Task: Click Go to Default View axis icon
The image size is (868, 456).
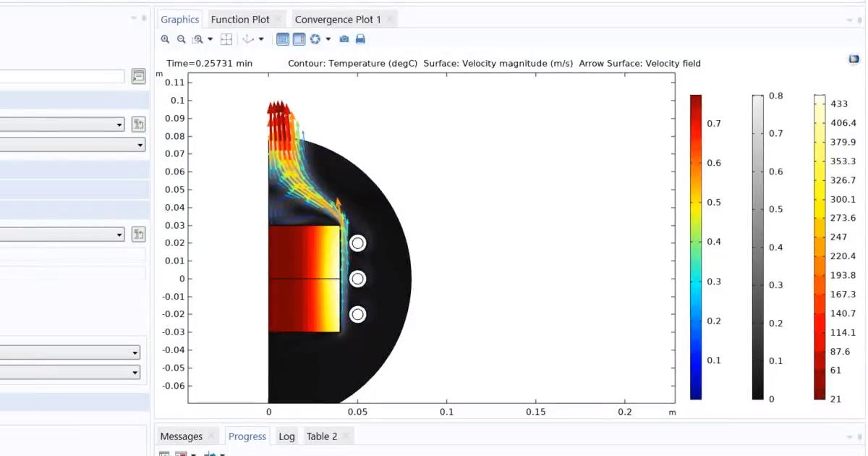Action: [x=247, y=39]
